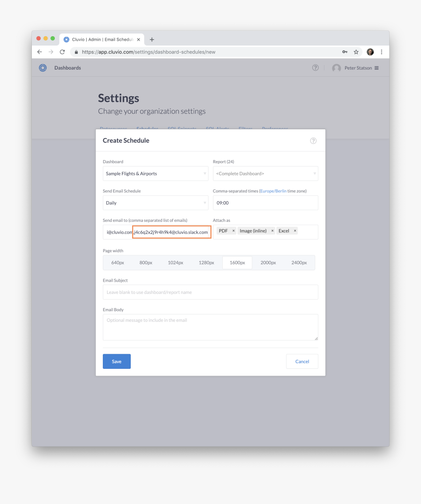
Task: Click the browser reload icon
Action: tap(62, 52)
